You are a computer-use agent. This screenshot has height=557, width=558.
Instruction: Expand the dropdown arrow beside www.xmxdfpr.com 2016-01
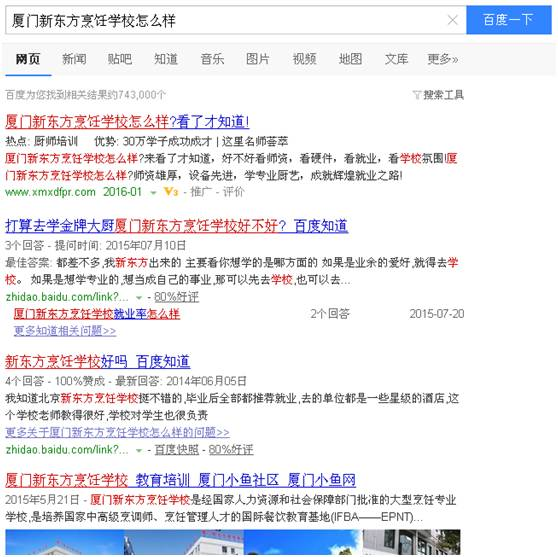(153, 193)
